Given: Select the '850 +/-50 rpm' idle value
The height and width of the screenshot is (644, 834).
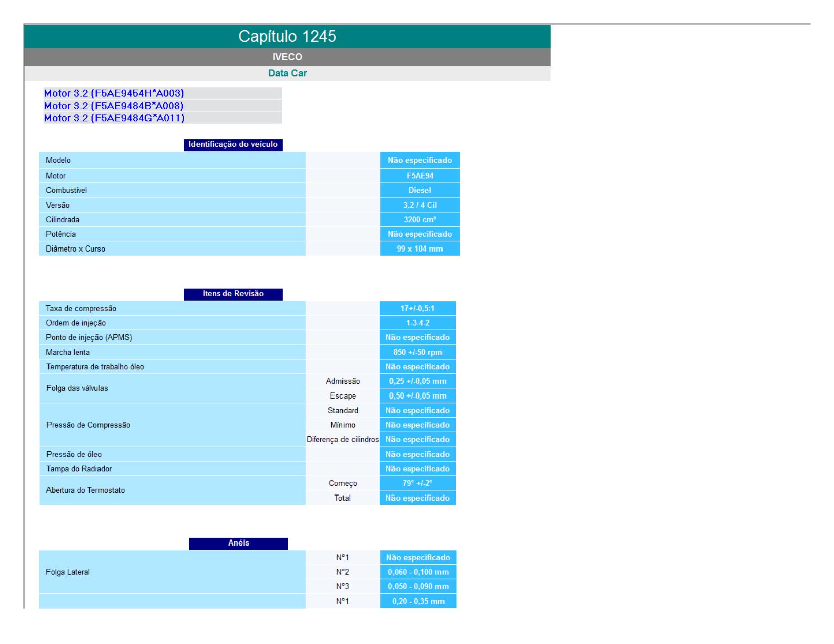Looking at the screenshot, I should click(418, 352).
